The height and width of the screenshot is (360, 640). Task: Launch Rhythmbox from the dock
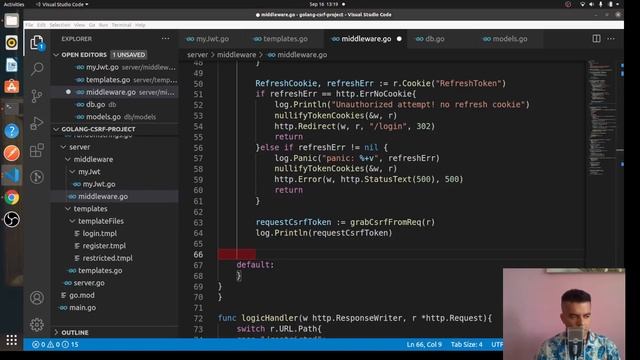point(11,42)
